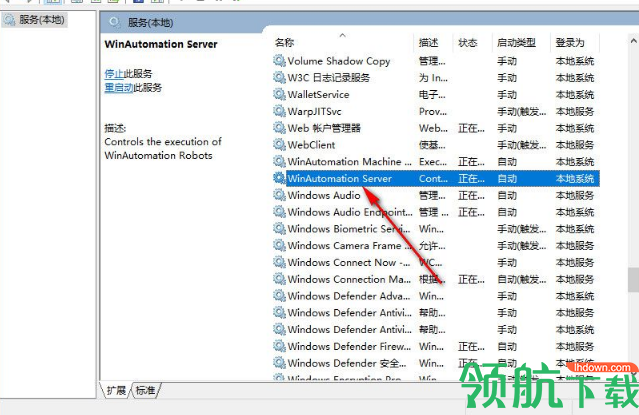Click the gear icon beside the Windows Audio row

279,195
